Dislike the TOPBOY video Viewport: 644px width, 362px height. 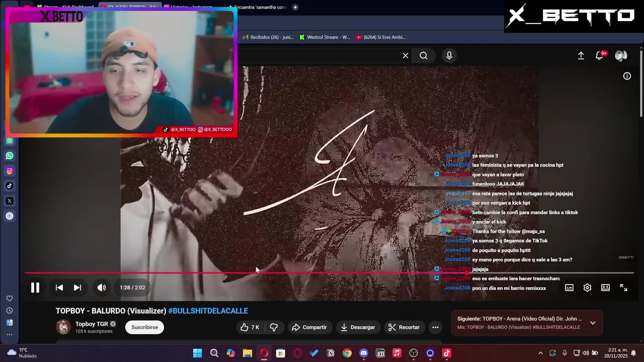click(x=274, y=327)
